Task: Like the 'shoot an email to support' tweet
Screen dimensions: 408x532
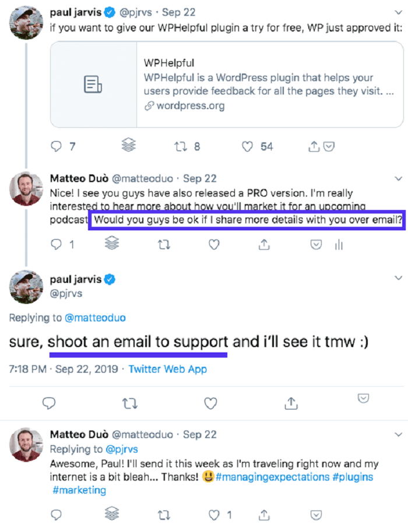Action: pos(210,403)
